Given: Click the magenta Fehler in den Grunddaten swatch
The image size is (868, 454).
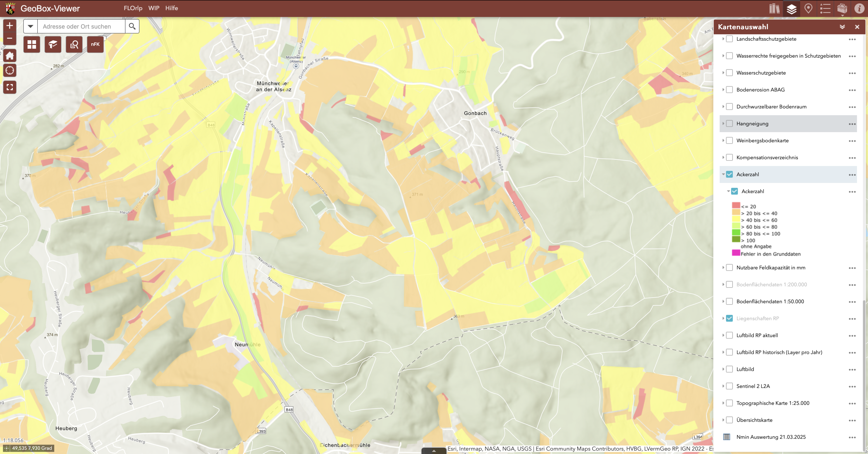Looking at the screenshot, I should (736, 253).
